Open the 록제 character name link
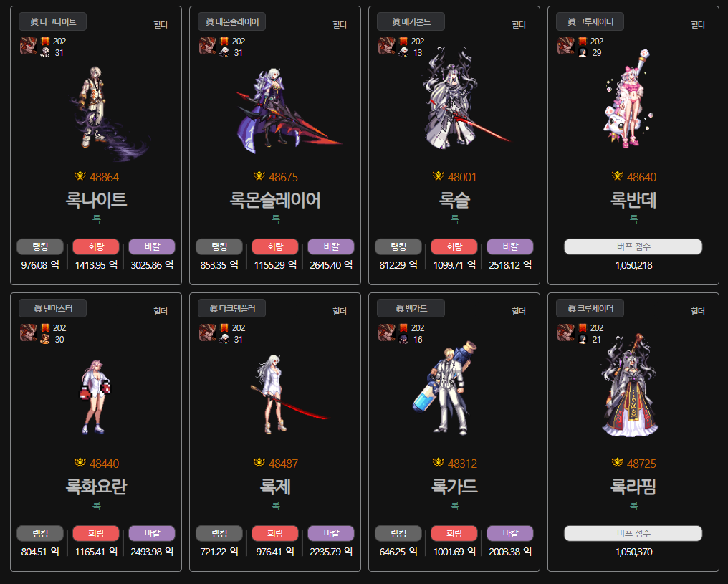Screen dimensions: 728x584 click(x=275, y=487)
